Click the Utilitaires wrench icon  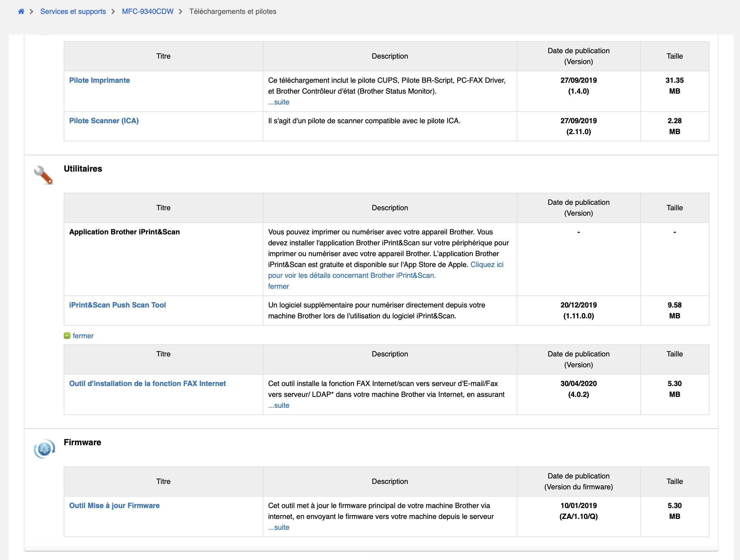(x=43, y=175)
